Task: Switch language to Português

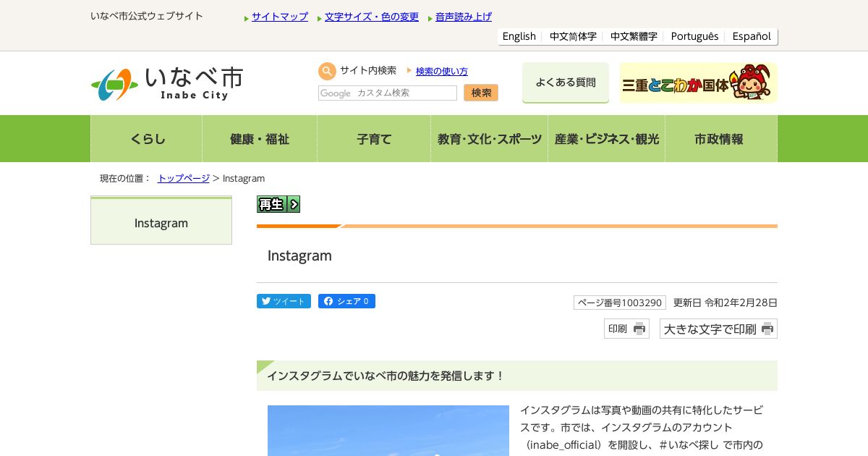Action: [x=694, y=36]
